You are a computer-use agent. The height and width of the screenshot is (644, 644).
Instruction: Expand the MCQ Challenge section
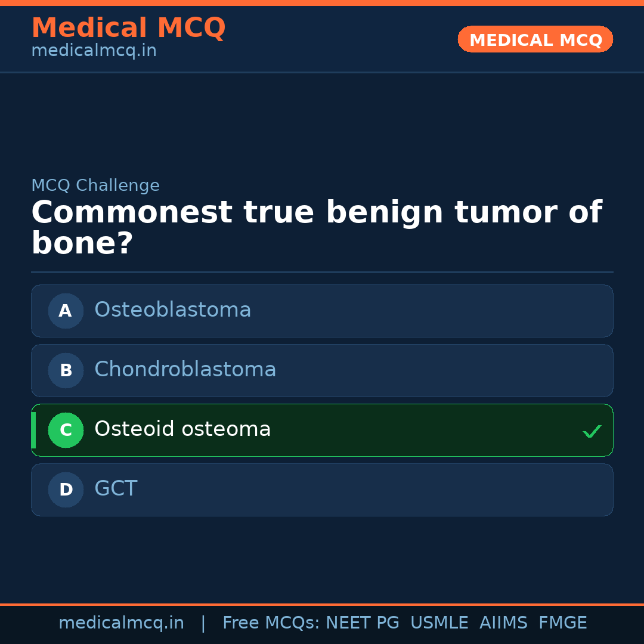[95, 185]
